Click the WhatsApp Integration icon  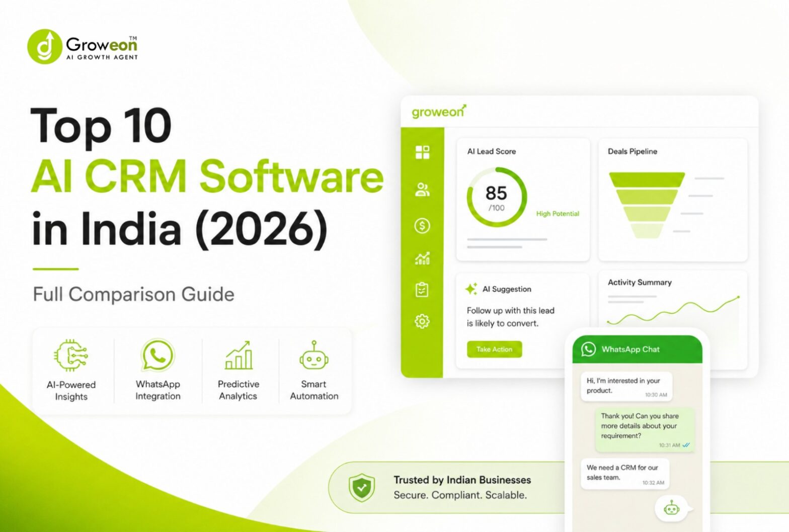[x=157, y=355]
